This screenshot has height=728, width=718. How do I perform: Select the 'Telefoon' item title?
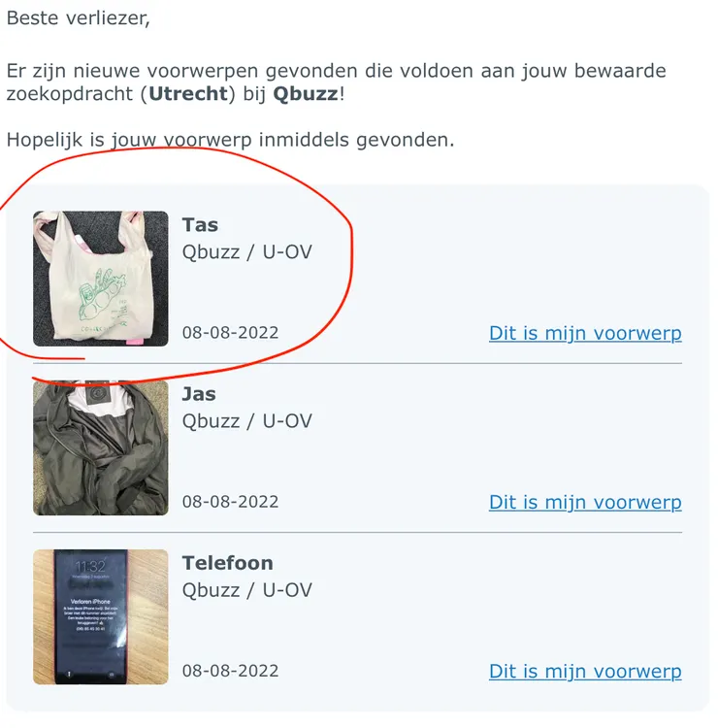pyautogui.click(x=227, y=563)
